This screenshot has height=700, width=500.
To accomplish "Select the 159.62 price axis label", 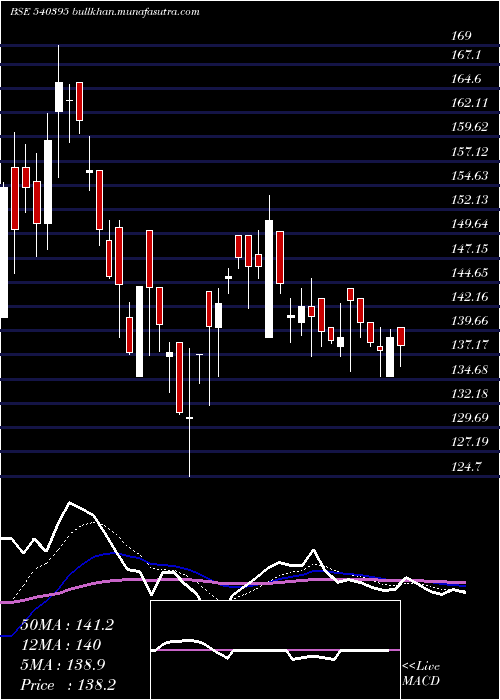I will [470, 127].
